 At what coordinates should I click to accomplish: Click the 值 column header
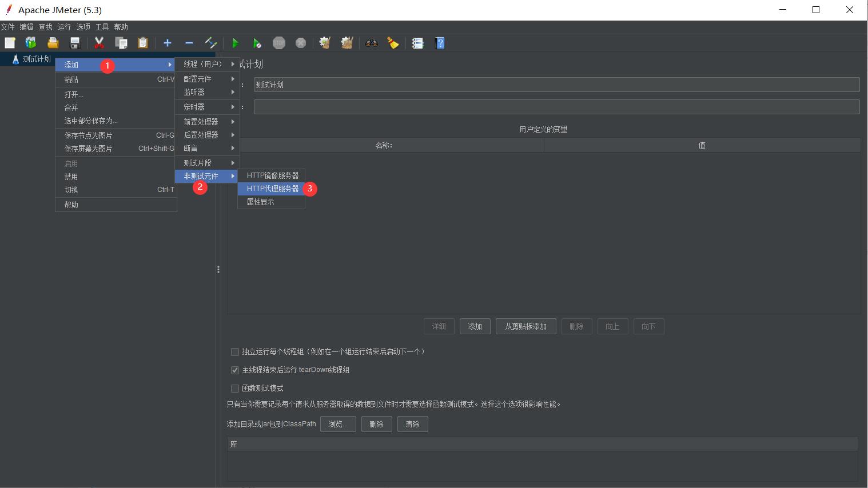pyautogui.click(x=702, y=145)
